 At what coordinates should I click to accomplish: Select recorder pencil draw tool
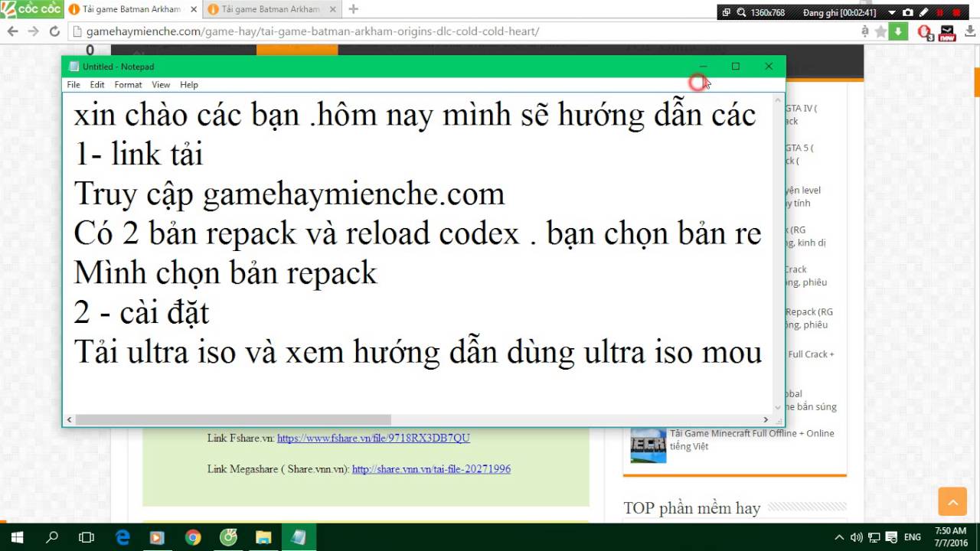coord(924,13)
